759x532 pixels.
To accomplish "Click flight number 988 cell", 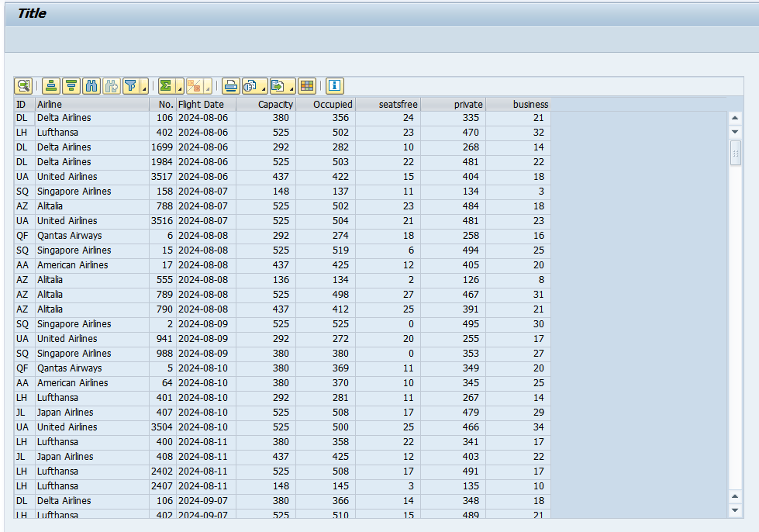I will [x=163, y=354].
